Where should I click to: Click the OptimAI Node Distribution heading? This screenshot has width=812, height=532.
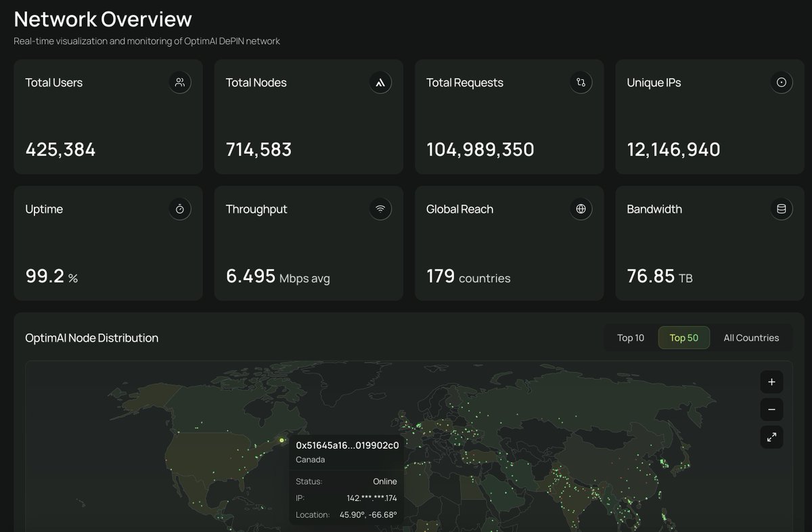click(92, 338)
